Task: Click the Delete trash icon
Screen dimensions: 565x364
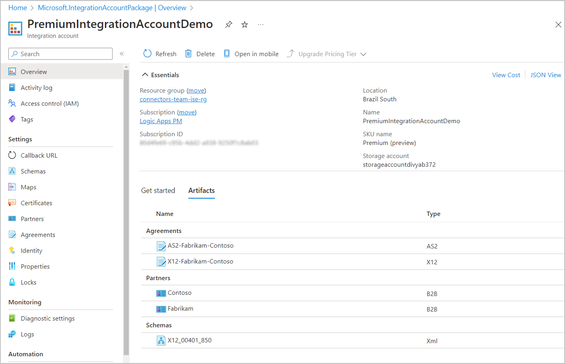Action: point(188,54)
